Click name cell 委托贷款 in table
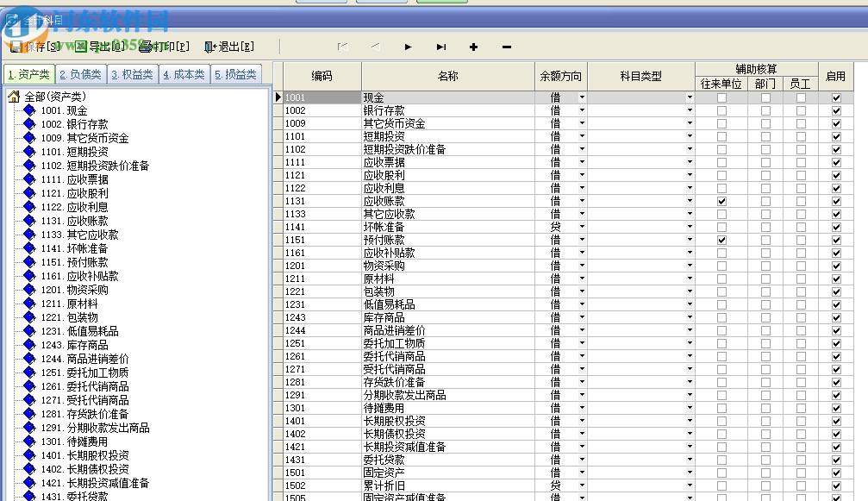The height and width of the screenshot is (501, 868). point(448,460)
